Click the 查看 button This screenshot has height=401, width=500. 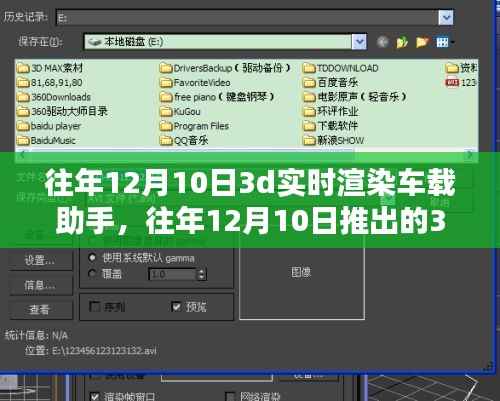pyautogui.click(x=41, y=309)
